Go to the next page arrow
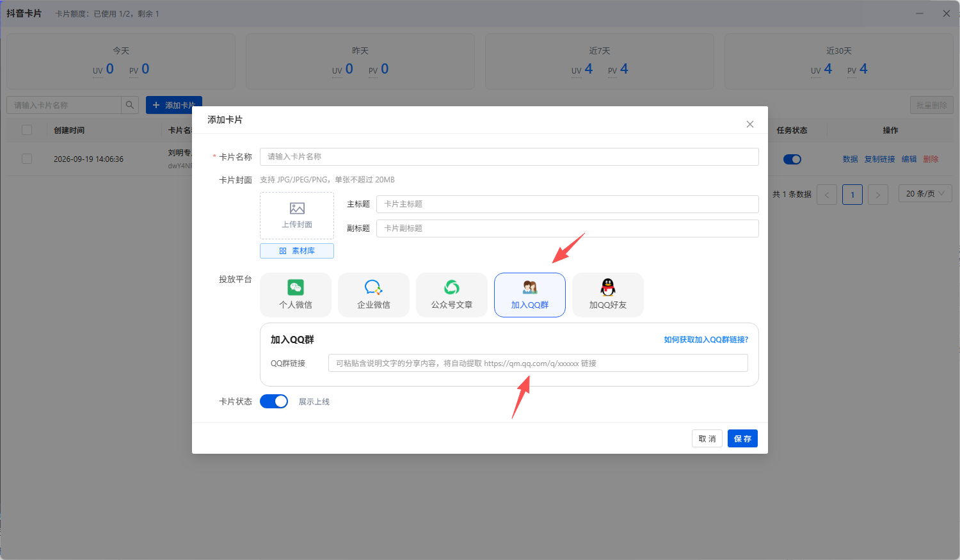 [878, 195]
